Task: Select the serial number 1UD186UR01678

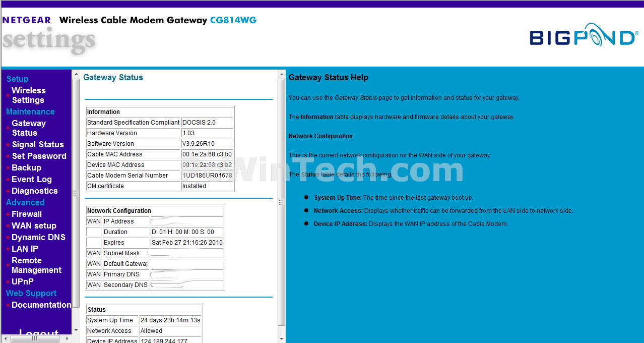Action: [x=207, y=176]
